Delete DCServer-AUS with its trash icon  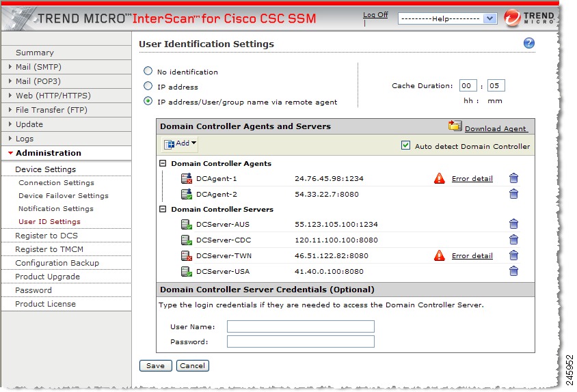tap(513, 224)
